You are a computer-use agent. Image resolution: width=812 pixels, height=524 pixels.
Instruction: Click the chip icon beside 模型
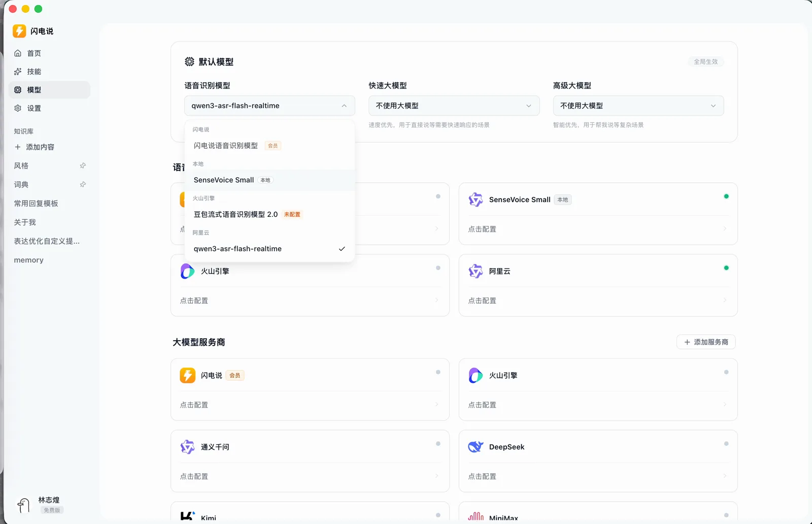18,90
